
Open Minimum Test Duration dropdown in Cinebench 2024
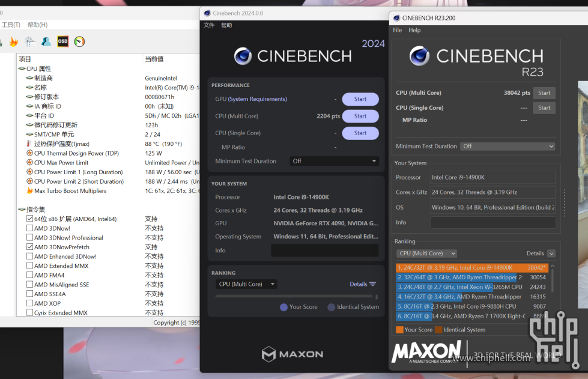(x=334, y=161)
